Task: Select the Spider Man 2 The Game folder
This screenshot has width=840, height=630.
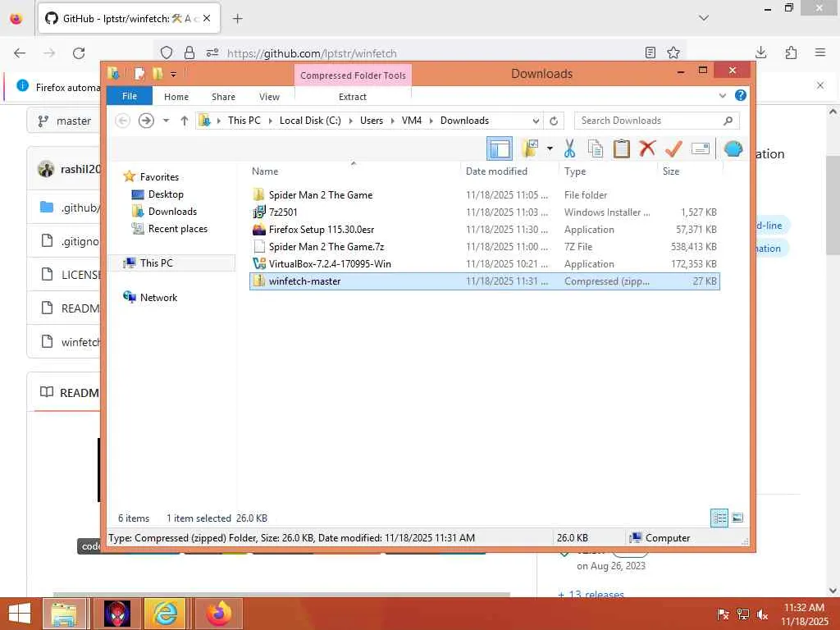Action: click(484, 195)
